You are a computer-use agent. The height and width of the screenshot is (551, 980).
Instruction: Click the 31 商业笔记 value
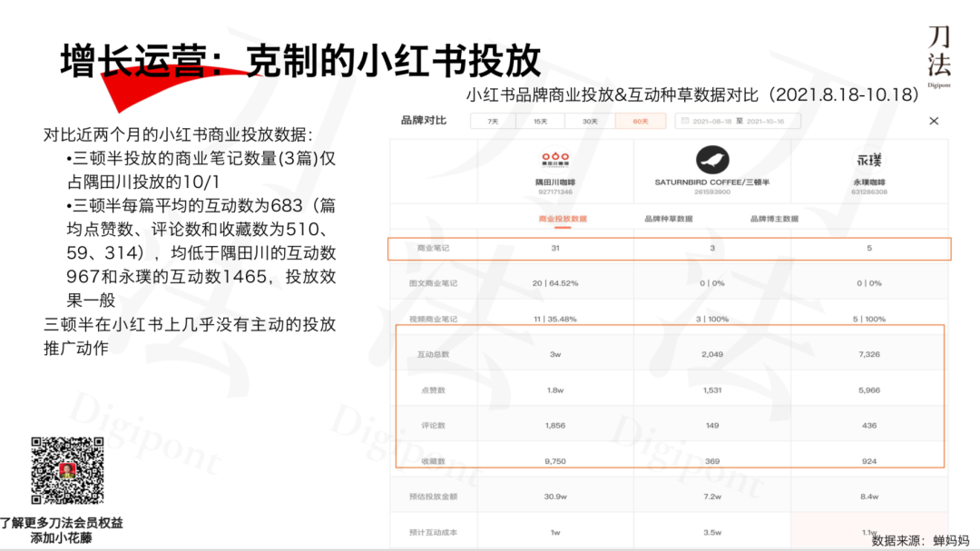[x=555, y=249]
